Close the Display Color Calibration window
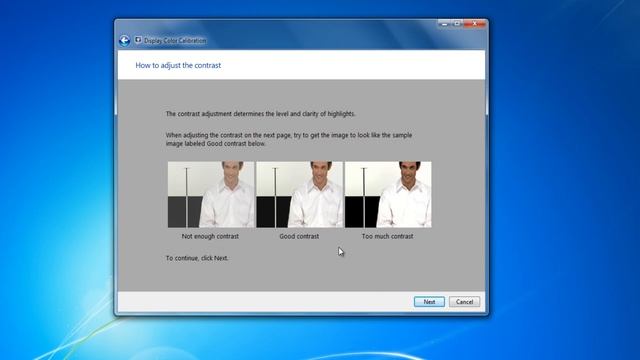The height and width of the screenshot is (360, 640). [475, 24]
